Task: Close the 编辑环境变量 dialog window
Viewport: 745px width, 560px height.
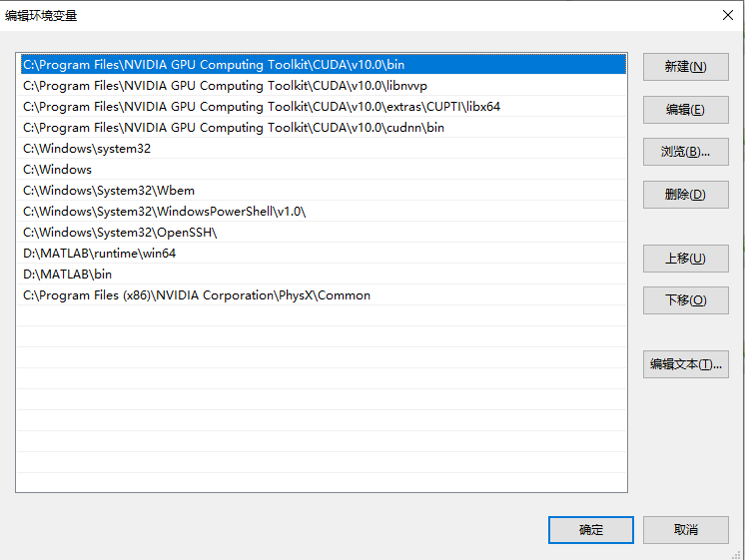Action: pos(727,15)
